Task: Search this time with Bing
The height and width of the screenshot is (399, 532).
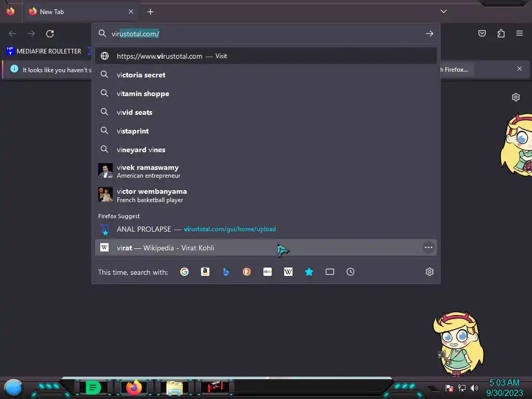Action: 226,272
